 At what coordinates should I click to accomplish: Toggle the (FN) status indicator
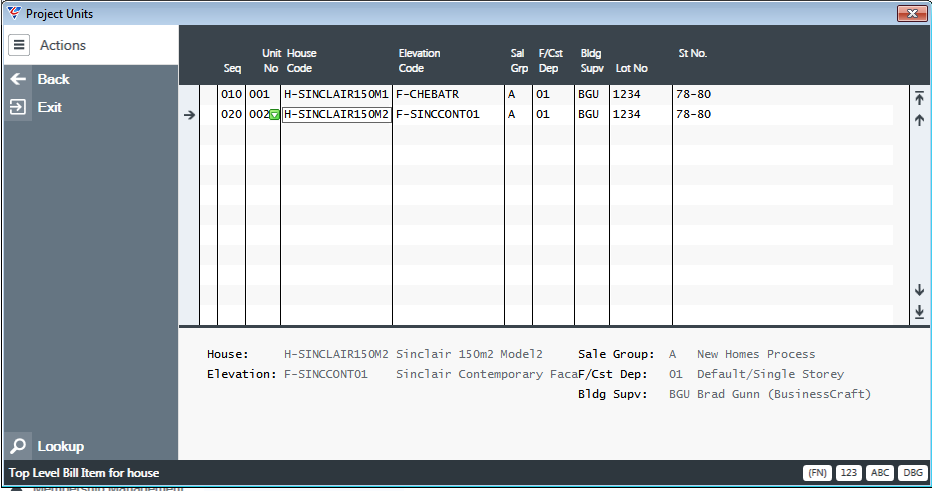(817, 473)
